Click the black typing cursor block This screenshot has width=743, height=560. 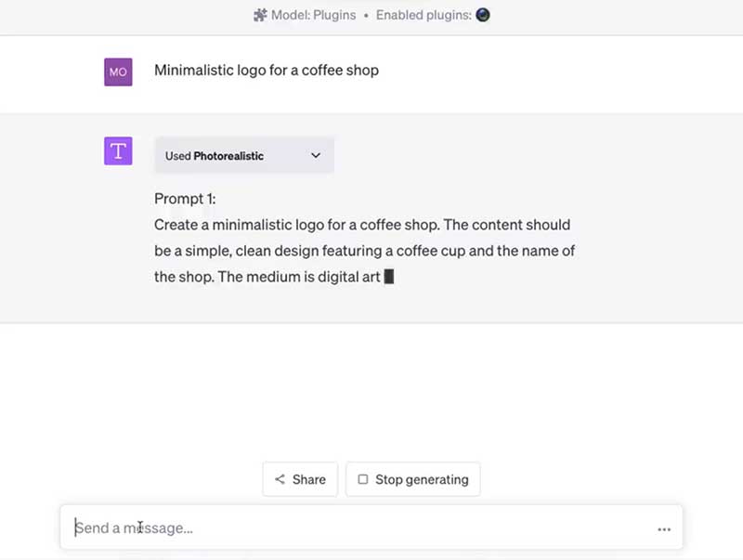click(x=389, y=276)
